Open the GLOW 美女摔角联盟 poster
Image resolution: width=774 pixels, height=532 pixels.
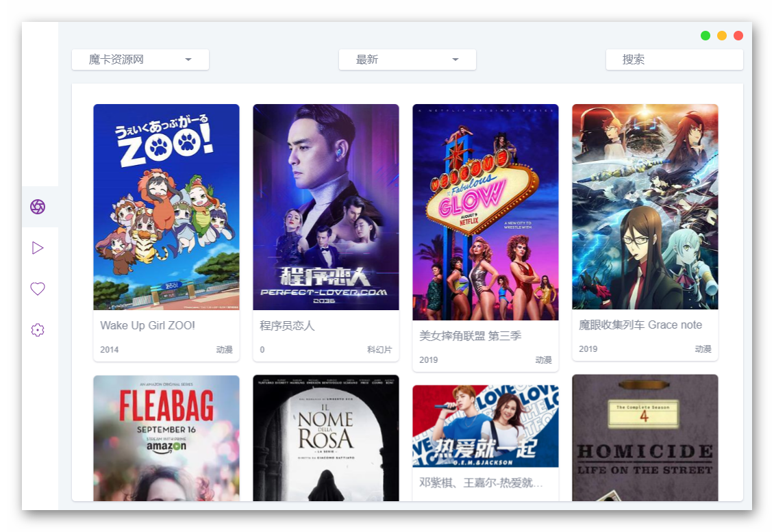(x=485, y=212)
